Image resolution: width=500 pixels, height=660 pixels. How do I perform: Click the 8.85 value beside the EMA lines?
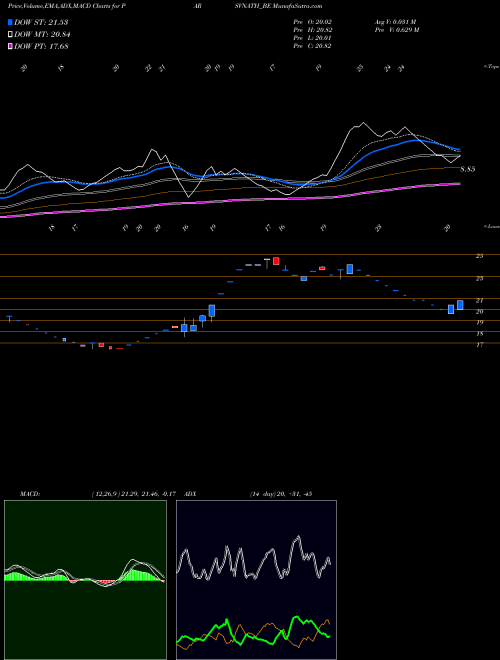(x=468, y=169)
